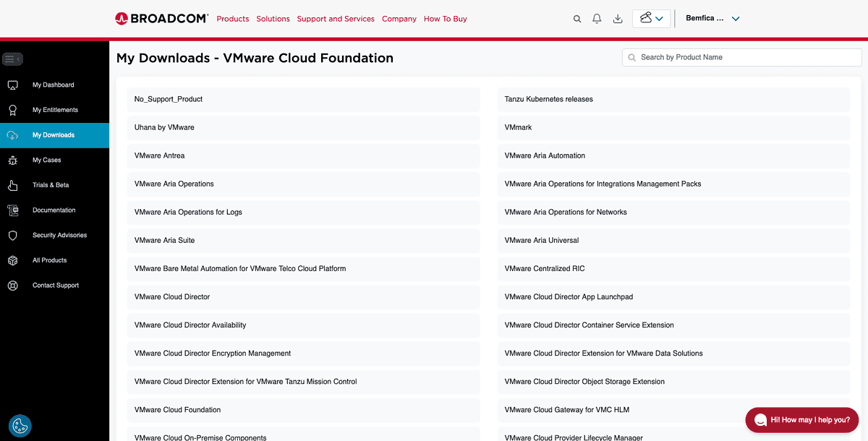Click the My Downloads sidebar icon
Screen dimensions: 868x441
coord(12,134)
